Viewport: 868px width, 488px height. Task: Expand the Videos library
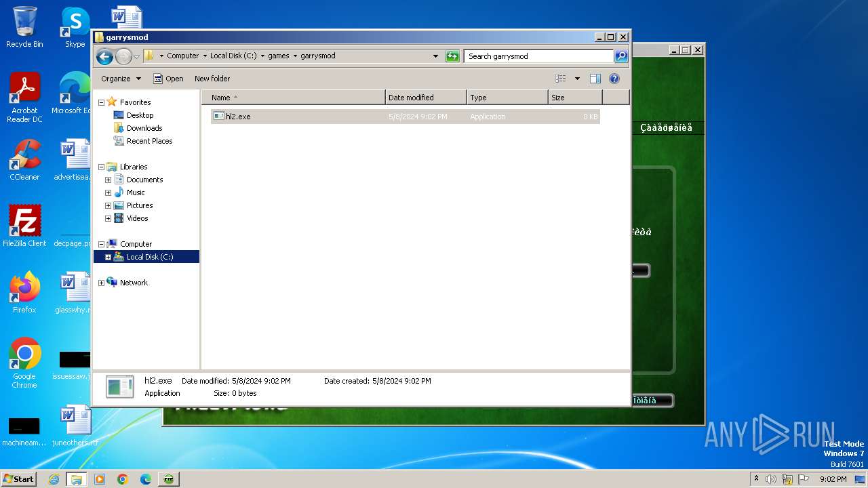coord(108,218)
